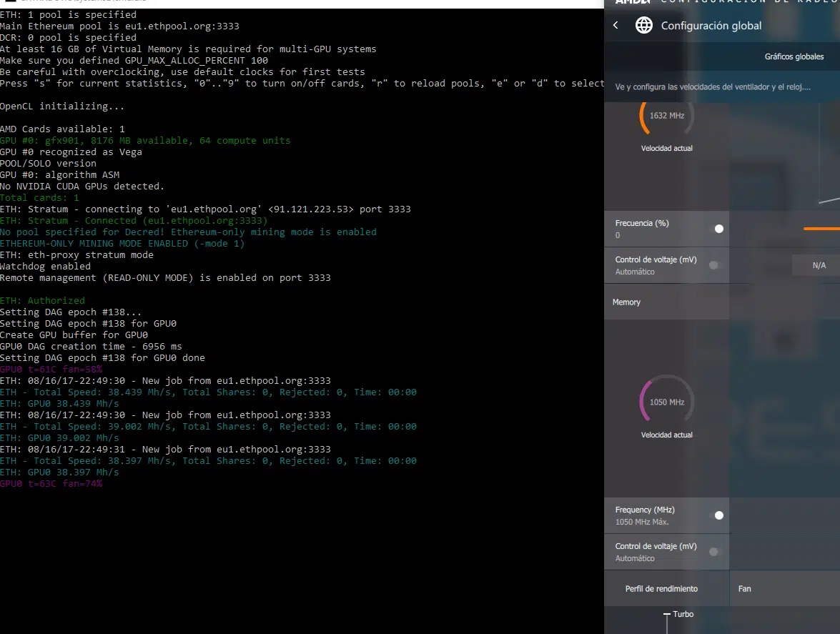Click terminal line 'AMD Cards available: 1'
The height and width of the screenshot is (634, 840).
click(62, 129)
